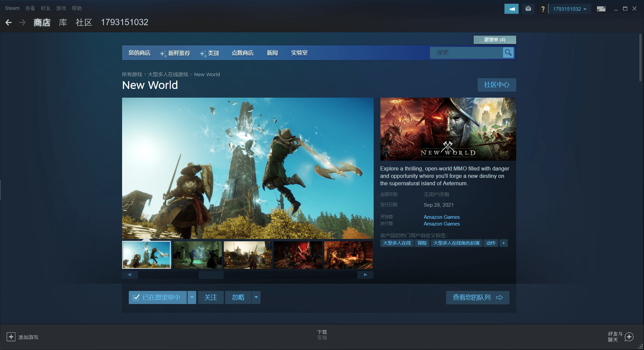644x350 pixels.
Task: Open publisher Amazon Games link
Action: pos(442,224)
